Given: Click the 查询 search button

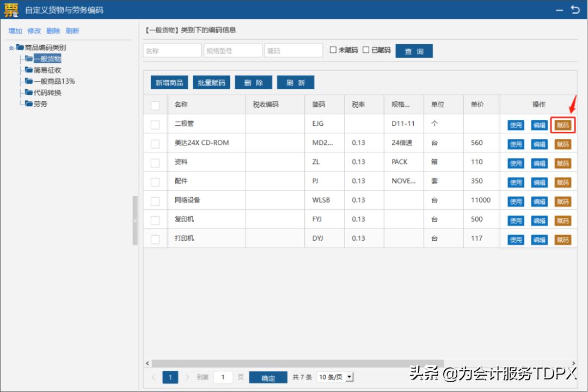Looking at the screenshot, I should click(x=414, y=50).
